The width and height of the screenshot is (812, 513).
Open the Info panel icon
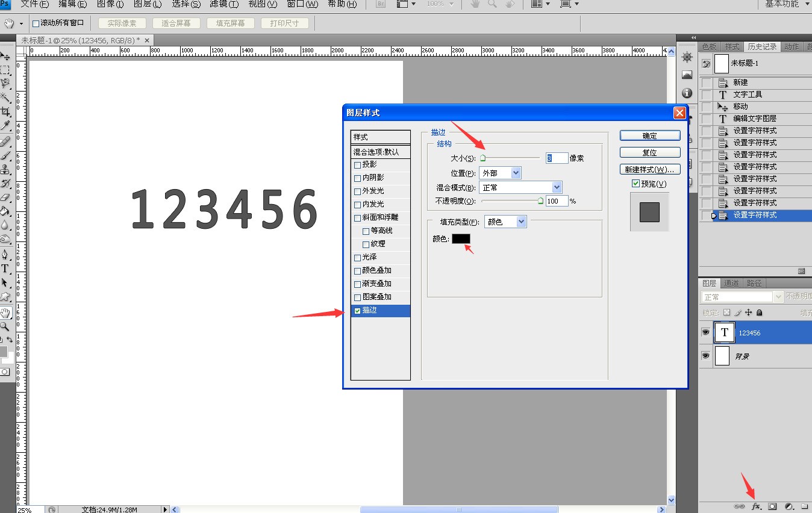687,93
